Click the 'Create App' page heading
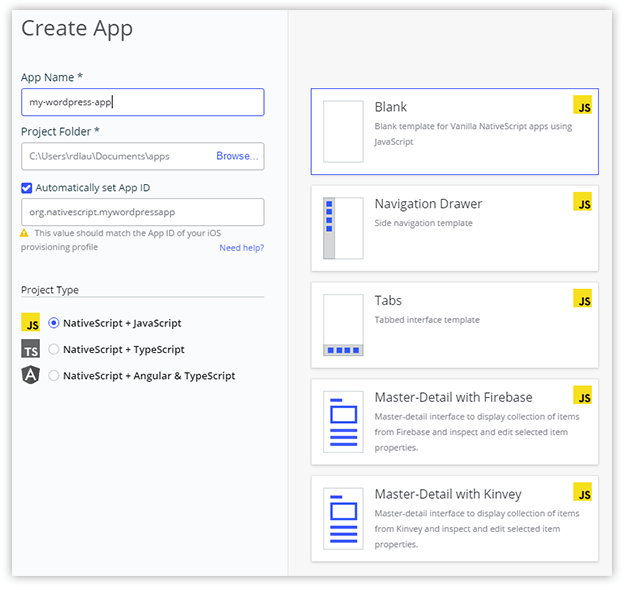 coord(77,29)
